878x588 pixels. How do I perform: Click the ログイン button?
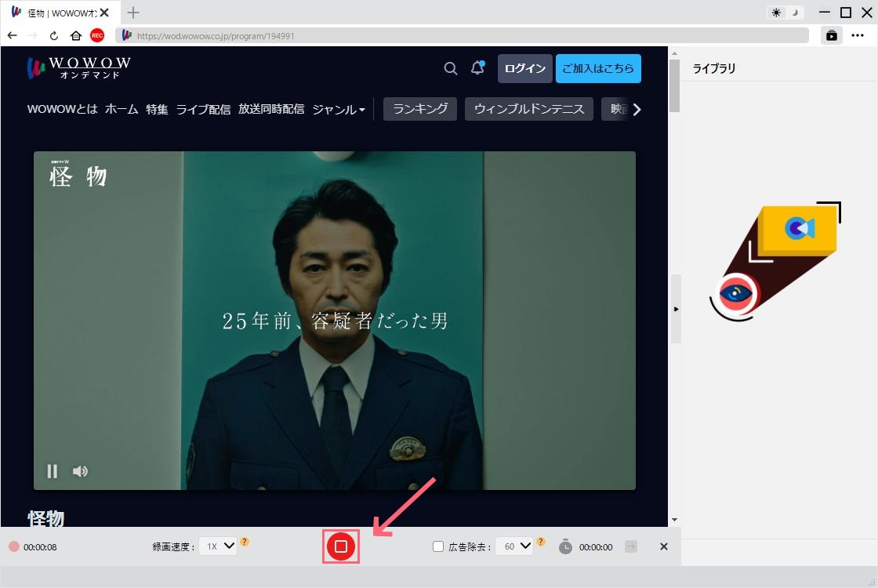click(x=524, y=68)
